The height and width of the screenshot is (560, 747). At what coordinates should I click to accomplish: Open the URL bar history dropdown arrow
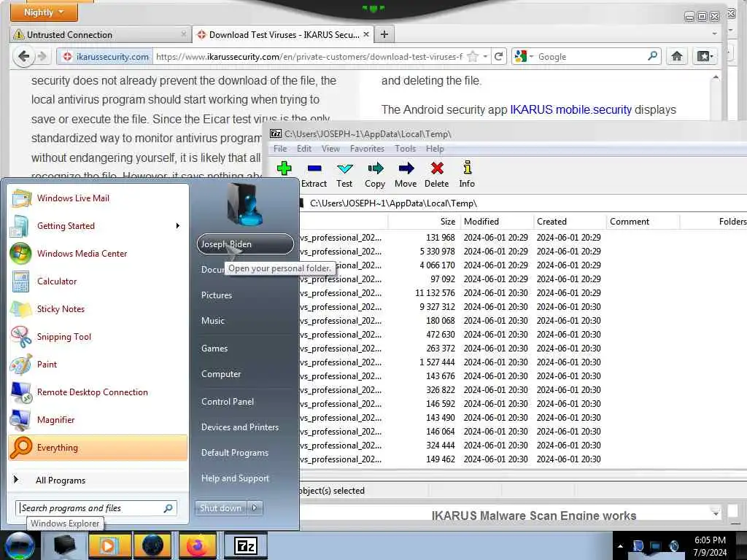pos(485,57)
